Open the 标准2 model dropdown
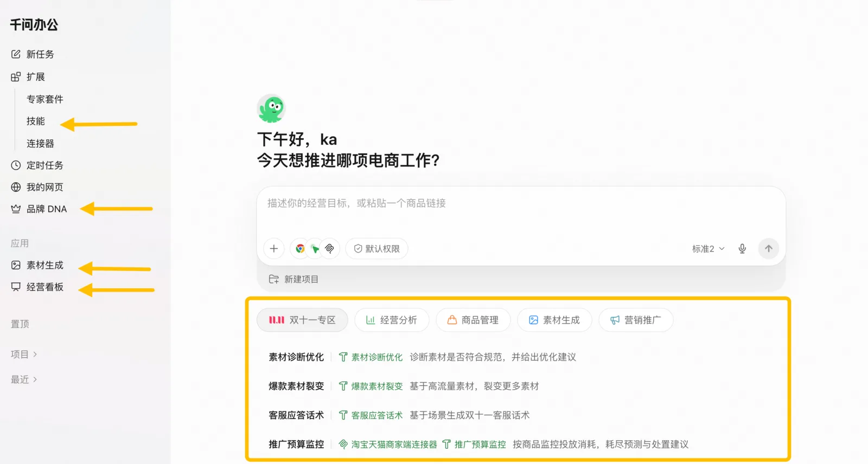This screenshot has height=464, width=868. click(708, 248)
